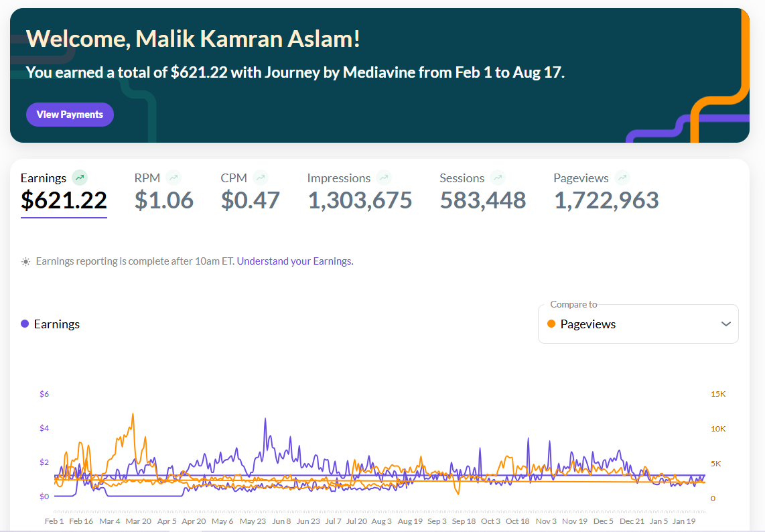
Task: Switch to the RPM metric tab
Action: click(164, 192)
